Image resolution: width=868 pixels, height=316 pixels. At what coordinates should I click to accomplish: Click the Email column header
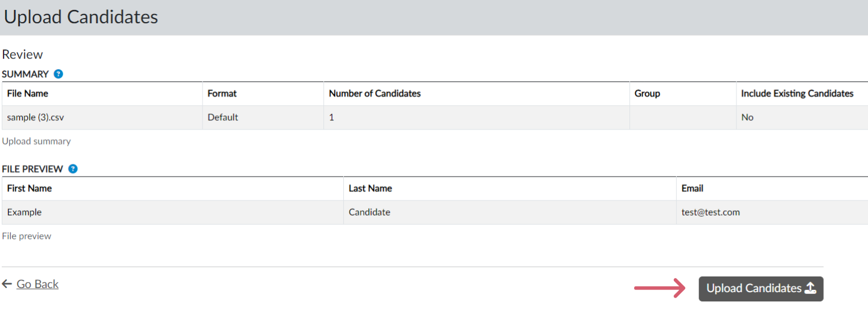[692, 188]
